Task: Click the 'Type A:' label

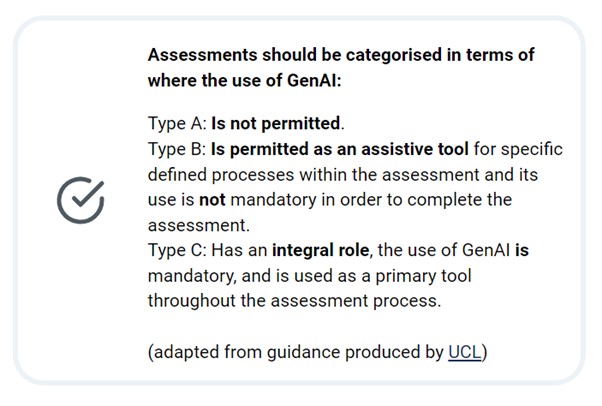Action: click(x=177, y=124)
